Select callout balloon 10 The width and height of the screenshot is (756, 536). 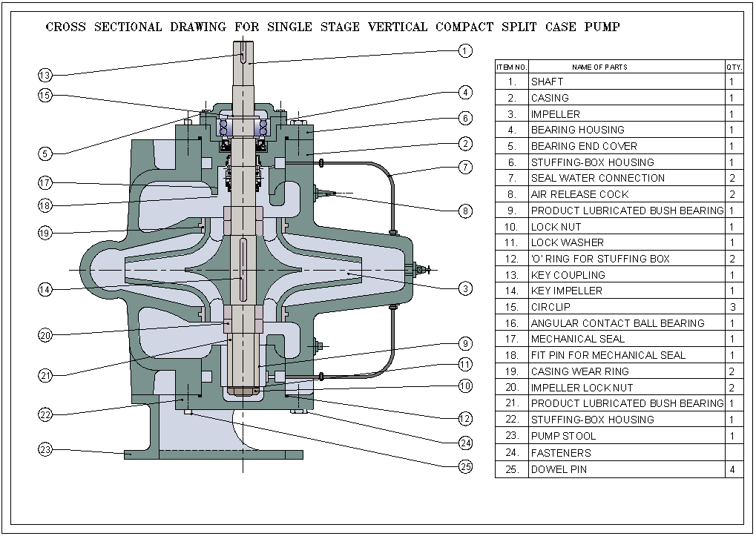coord(464,386)
